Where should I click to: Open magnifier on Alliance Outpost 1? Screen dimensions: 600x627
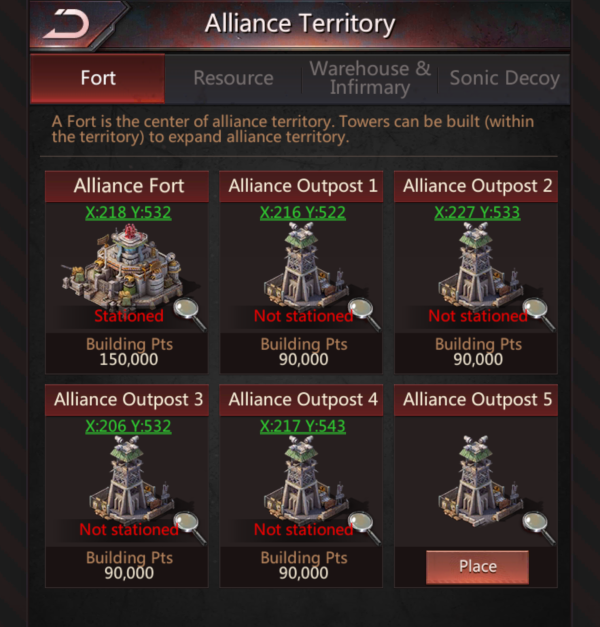(x=365, y=314)
